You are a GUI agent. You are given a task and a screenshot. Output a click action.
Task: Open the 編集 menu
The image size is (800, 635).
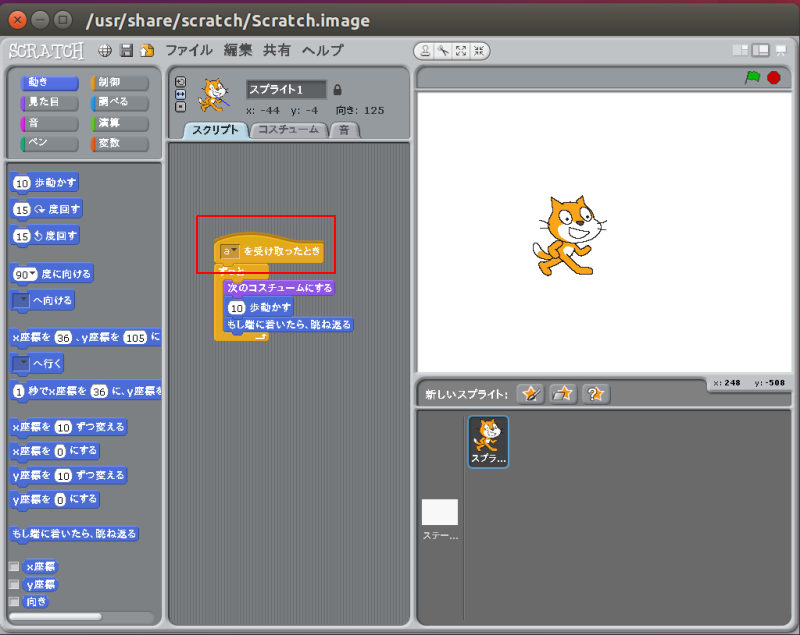coord(238,50)
